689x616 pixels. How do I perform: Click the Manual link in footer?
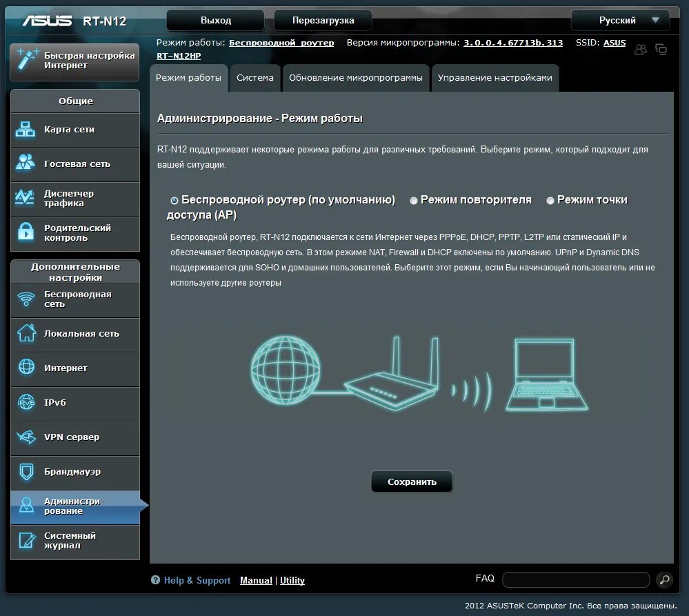pos(256,580)
